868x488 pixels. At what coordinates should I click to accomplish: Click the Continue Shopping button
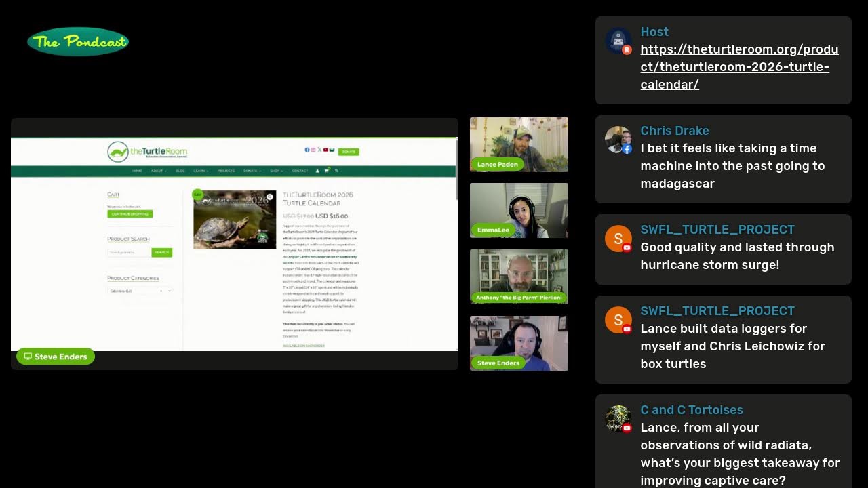point(130,214)
